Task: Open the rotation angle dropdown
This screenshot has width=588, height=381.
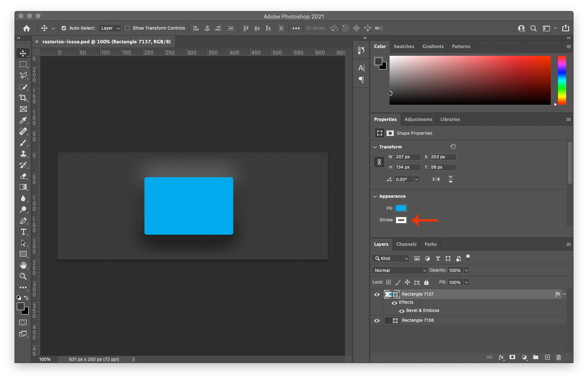Action: 417,179
